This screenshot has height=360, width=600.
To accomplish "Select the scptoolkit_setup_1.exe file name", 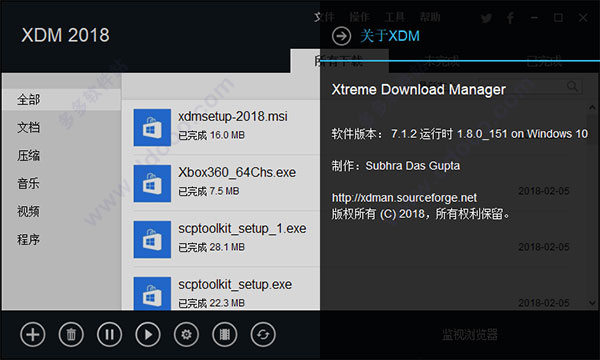I will click(x=242, y=228).
